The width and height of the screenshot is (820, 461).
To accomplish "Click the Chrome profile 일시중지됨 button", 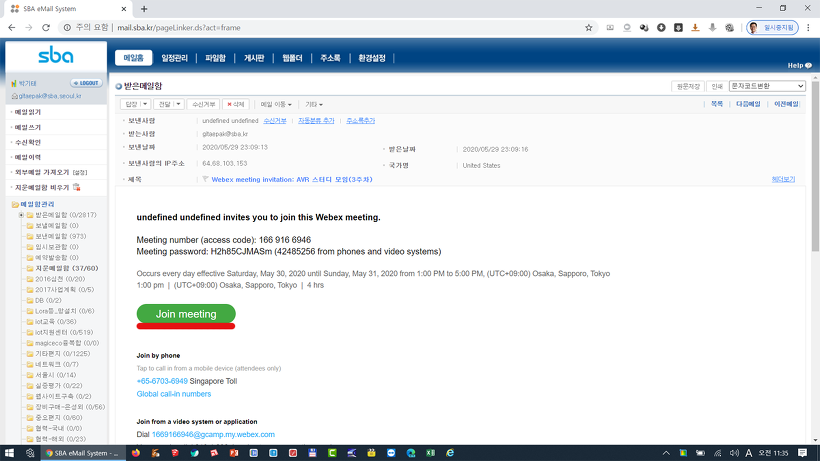I will click(x=772, y=28).
